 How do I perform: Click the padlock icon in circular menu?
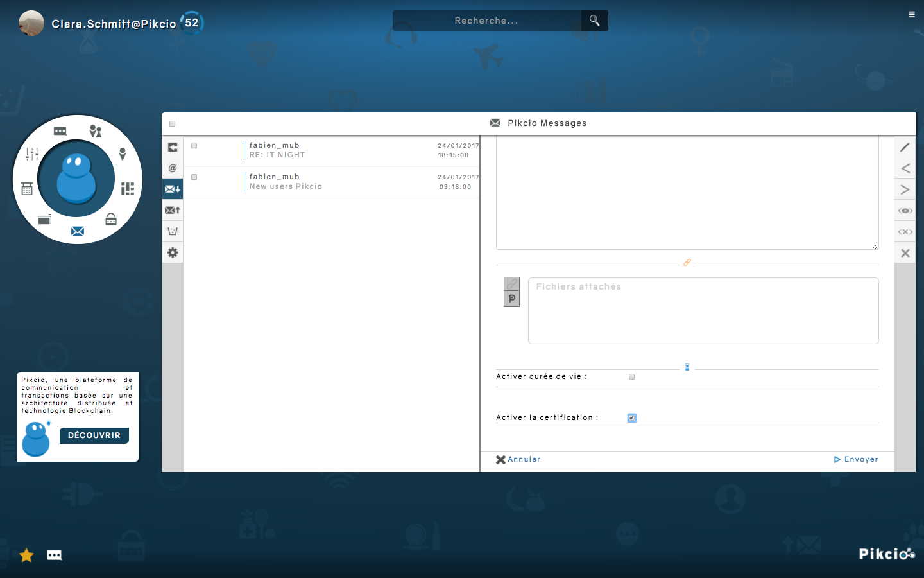click(x=111, y=220)
